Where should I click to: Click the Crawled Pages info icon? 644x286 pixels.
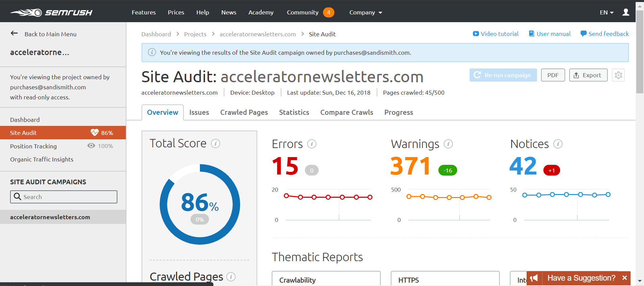(x=231, y=277)
